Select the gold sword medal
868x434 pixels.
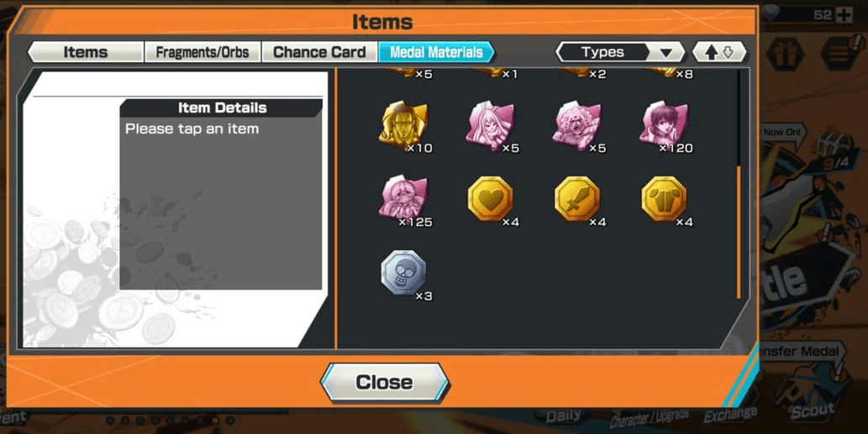coord(576,198)
